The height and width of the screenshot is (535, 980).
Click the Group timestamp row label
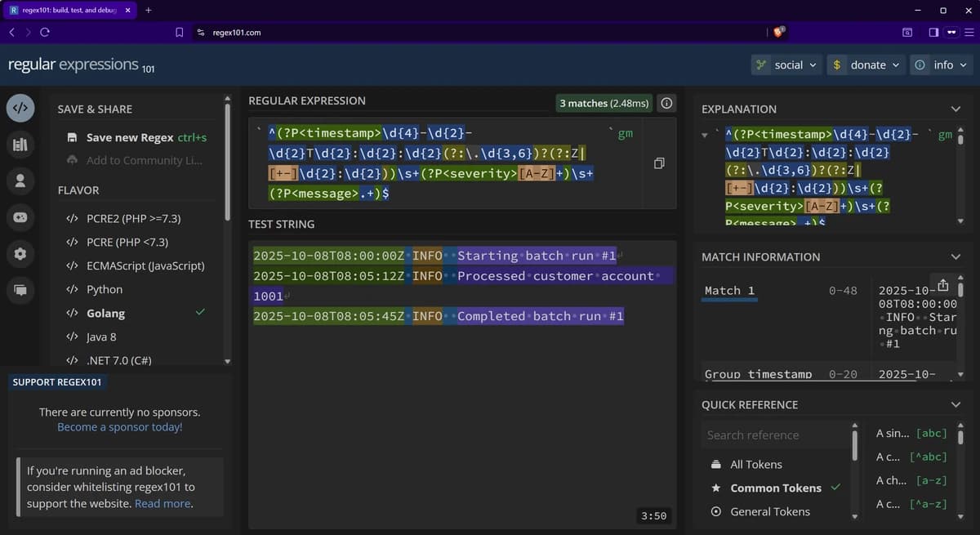pos(758,374)
